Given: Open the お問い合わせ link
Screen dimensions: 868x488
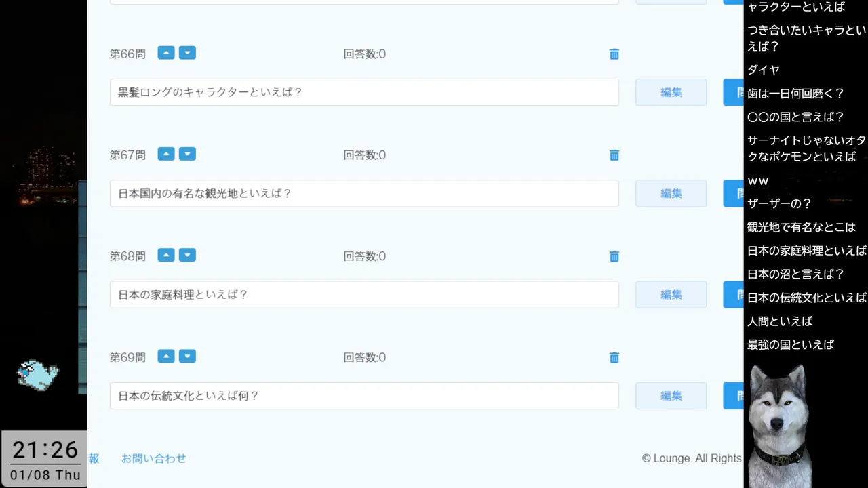Looking at the screenshot, I should (153, 458).
